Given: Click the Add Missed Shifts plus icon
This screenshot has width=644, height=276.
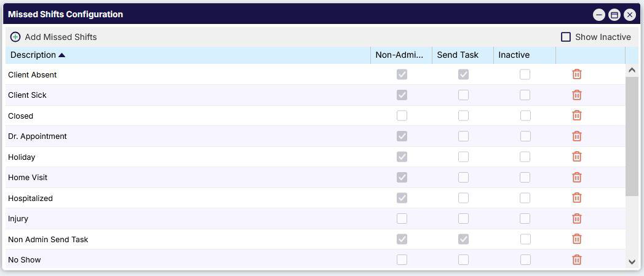Looking at the screenshot, I should pyautogui.click(x=15, y=37).
